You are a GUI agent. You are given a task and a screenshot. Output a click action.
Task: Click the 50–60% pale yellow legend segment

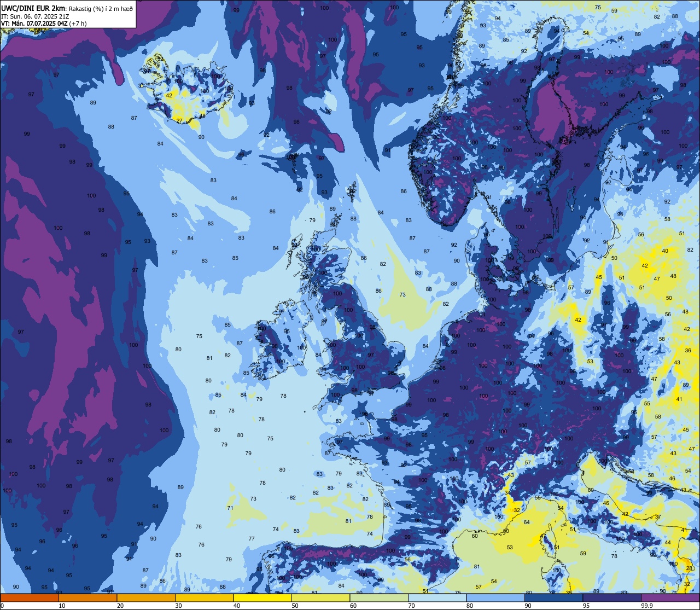pyautogui.click(x=320, y=597)
